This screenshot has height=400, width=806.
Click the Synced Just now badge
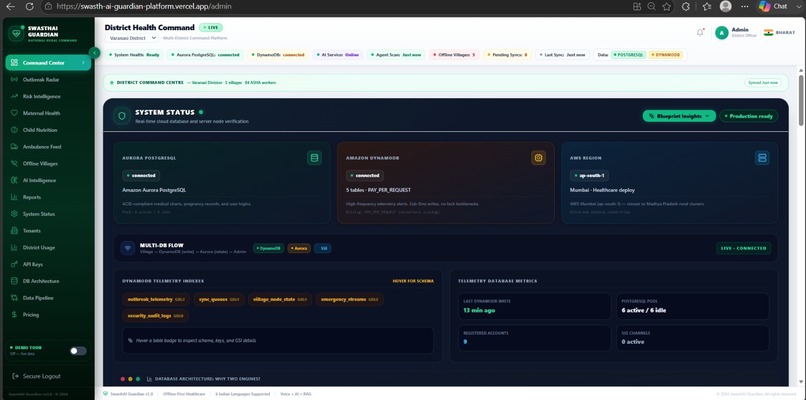pos(762,82)
